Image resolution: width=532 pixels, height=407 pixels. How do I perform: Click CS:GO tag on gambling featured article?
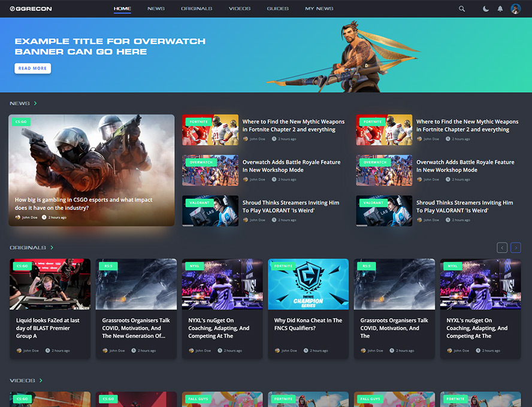[21, 122]
